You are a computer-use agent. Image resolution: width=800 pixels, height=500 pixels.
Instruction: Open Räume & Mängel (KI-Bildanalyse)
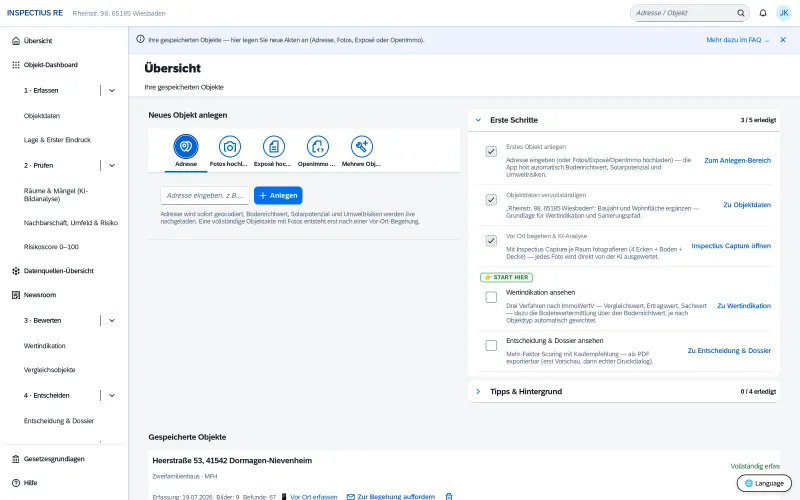(56, 195)
